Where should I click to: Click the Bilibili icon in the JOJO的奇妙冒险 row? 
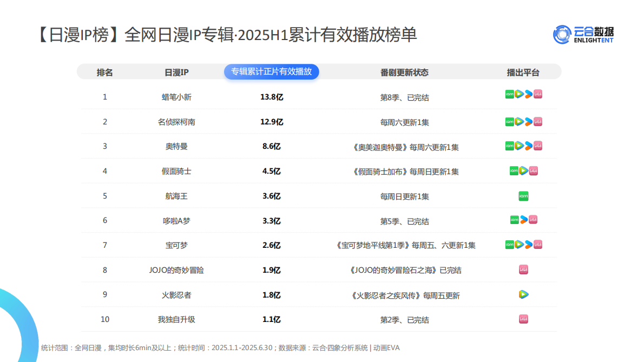pyautogui.click(x=523, y=270)
